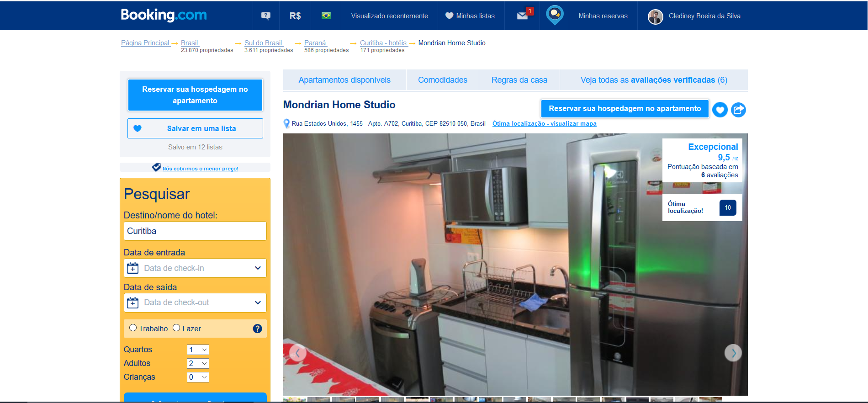
Task: Click the Destino/nome do hotel field
Action: pyautogui.click(x=195, y=231)
